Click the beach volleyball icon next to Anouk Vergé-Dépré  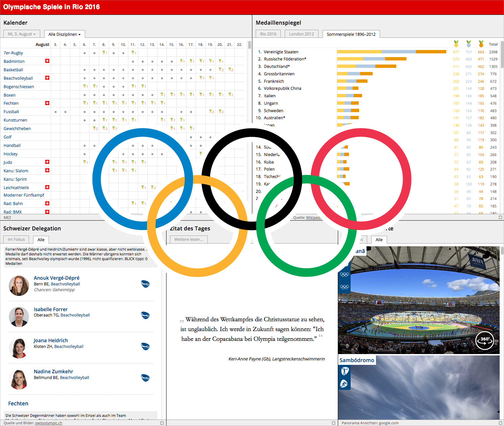point(145,284)
